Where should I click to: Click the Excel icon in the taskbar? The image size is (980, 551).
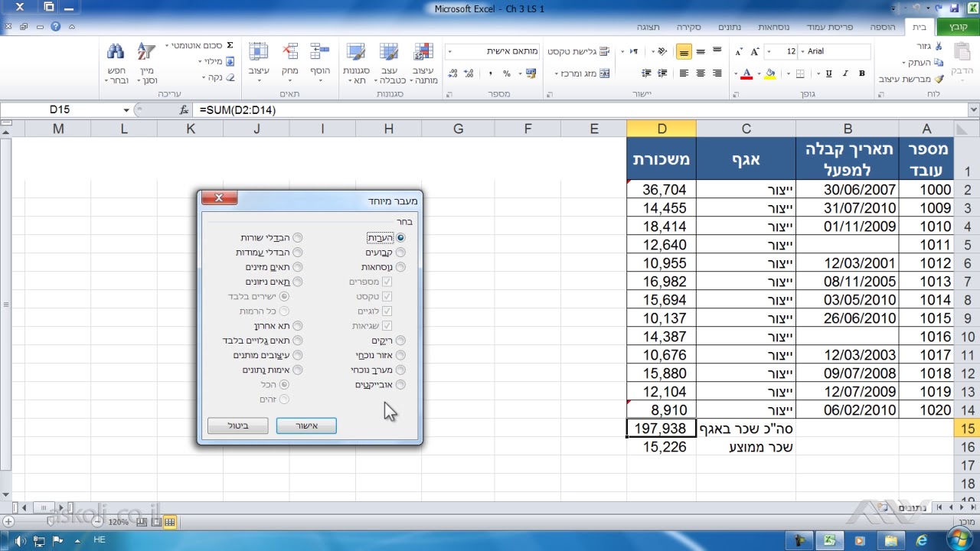point(829,541)
